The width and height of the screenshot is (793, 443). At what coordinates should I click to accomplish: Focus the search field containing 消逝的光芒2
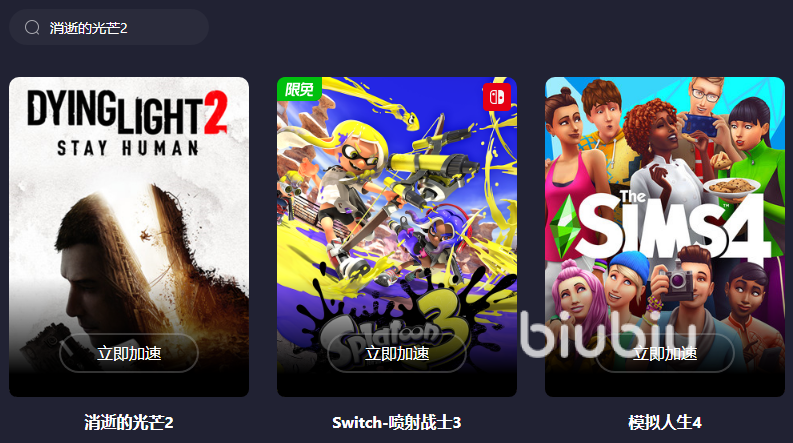point(109,27)
